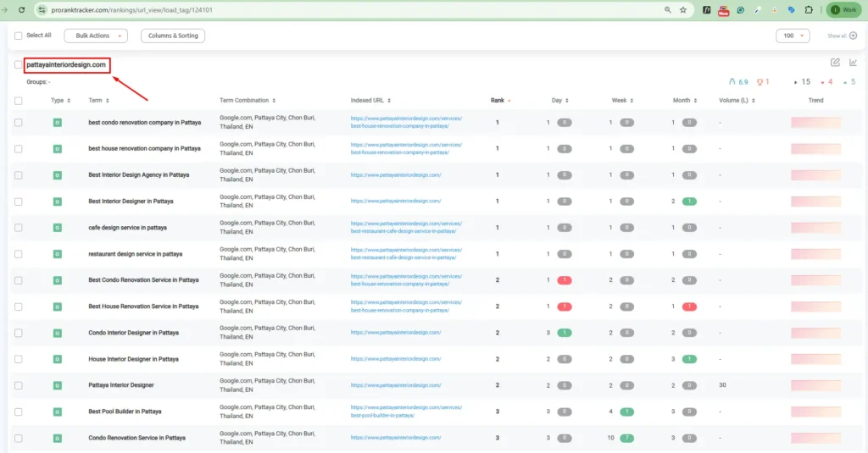Sort by the Week column
The height and width of the screenshot is (453, 868).
point(622,100)
